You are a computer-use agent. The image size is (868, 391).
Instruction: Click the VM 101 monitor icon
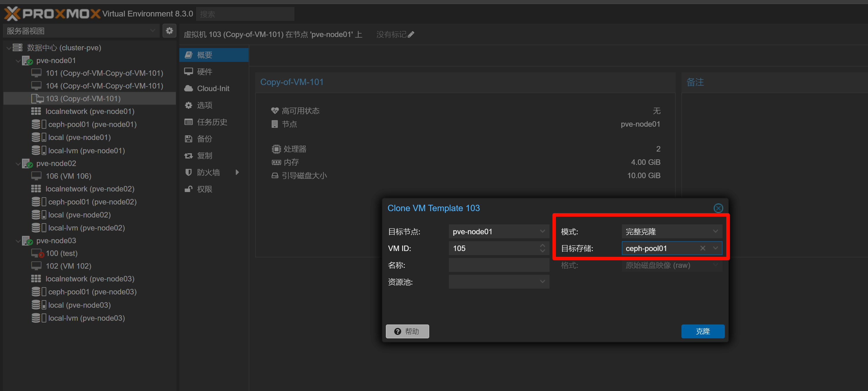tap(36, 73)
